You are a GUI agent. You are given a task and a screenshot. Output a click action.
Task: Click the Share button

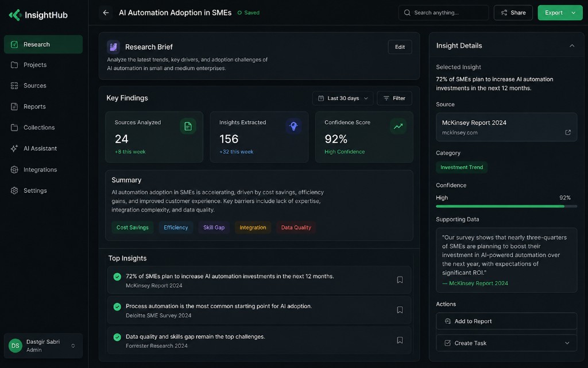click(513, 13)
